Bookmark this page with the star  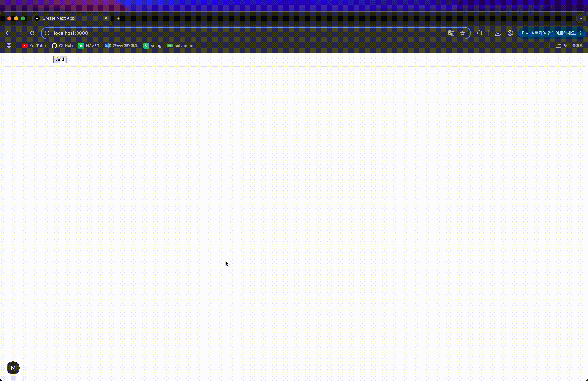coord(462,33)
